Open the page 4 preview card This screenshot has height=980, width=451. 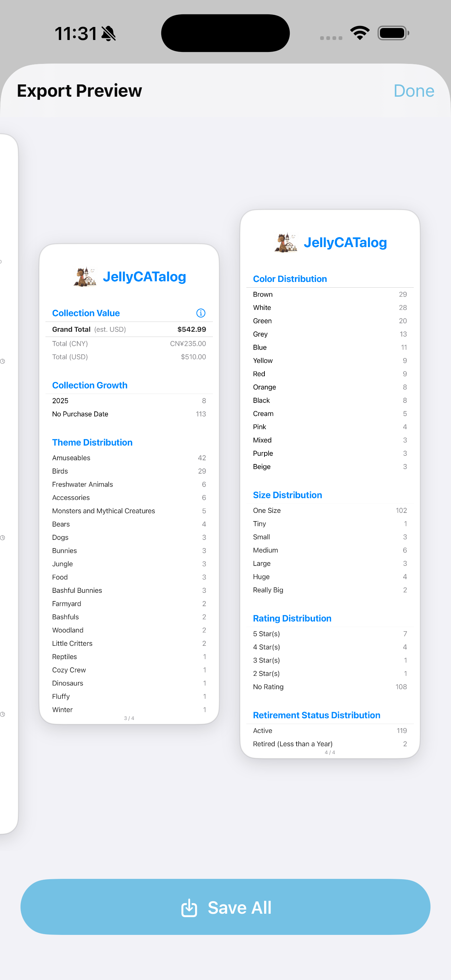pyautogui.click(x=329, y=483)
